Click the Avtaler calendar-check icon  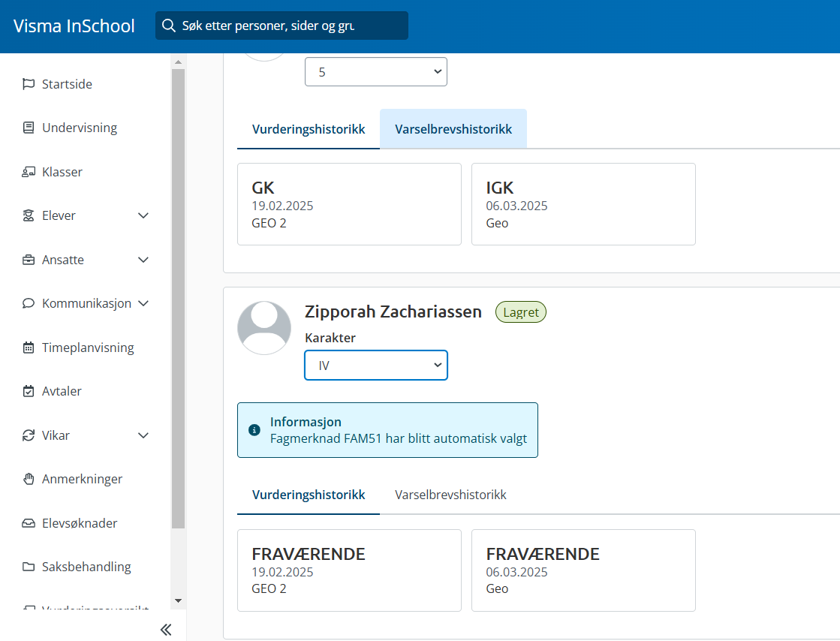(x=29, y=391)
